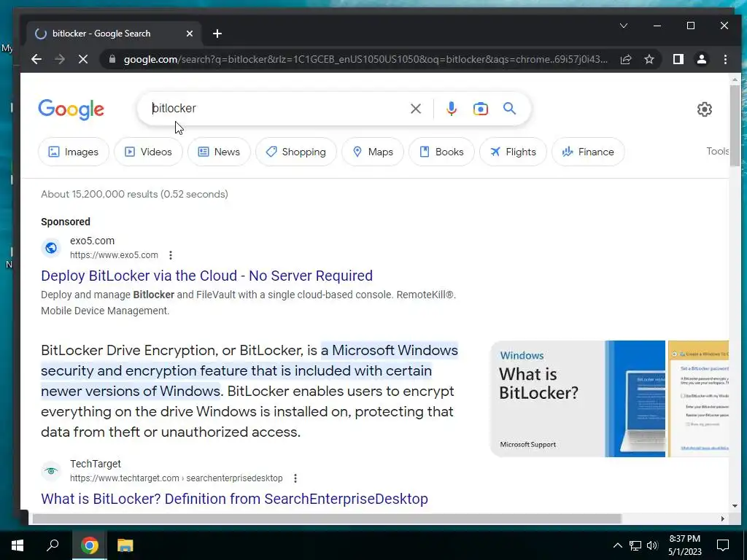Click the https://www.exo5.com URL
The image size is (747, 560).
(x=114, y=255)
